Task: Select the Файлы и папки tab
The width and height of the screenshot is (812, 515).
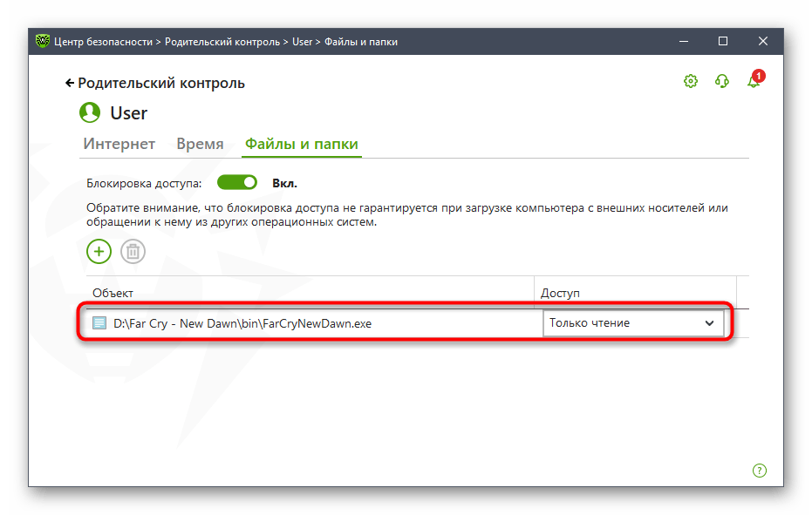Action: [302, 144]
